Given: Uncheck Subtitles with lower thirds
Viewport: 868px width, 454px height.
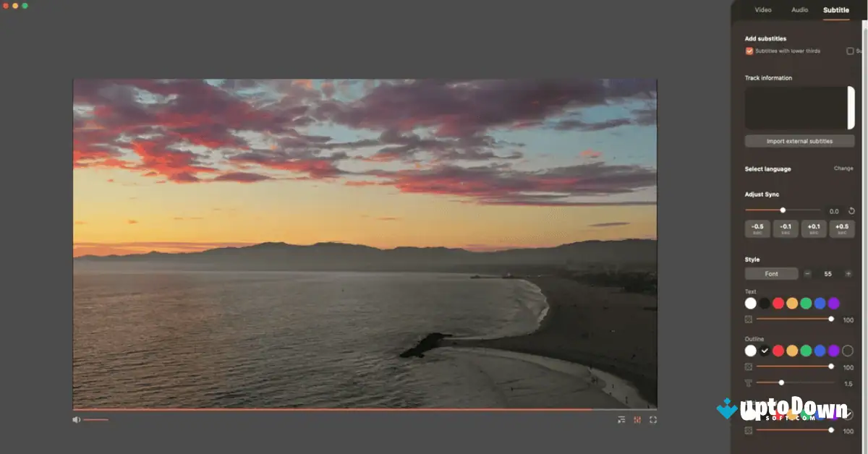Looking at the screenshot, I should click(749, 51).
